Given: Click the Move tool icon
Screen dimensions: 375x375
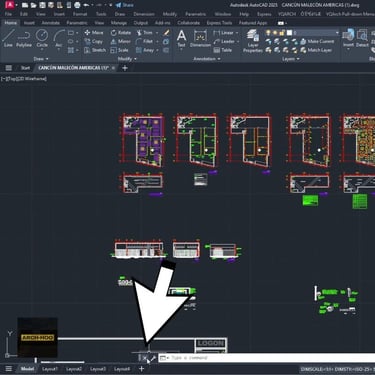Looking at the screenshot, I should 94,33.
